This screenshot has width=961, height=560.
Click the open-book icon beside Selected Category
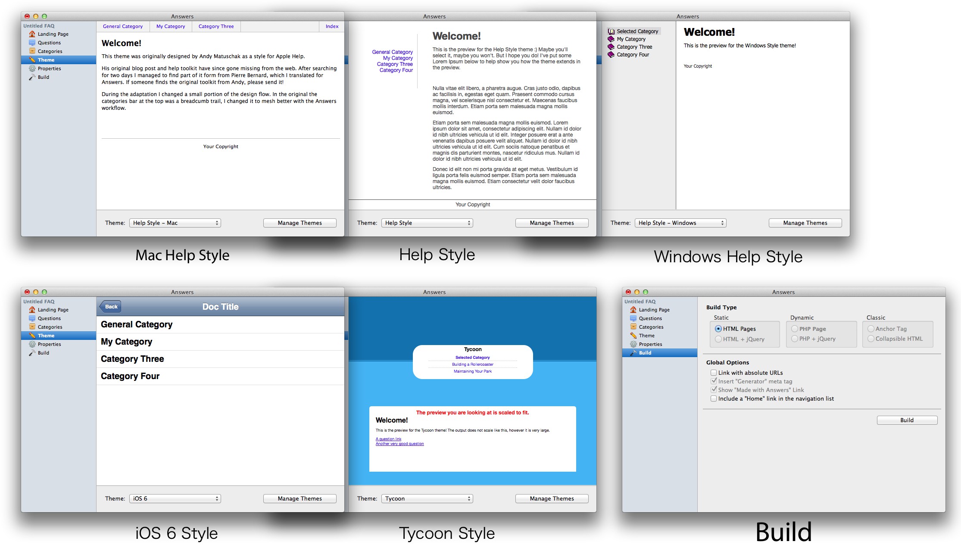tap(611, 31)
